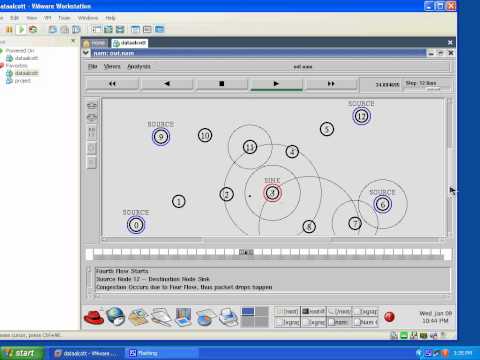The width and height of the screenshot is (480, 360).
Task: Open the printer manager panel icon
Action: click(228, 317)
